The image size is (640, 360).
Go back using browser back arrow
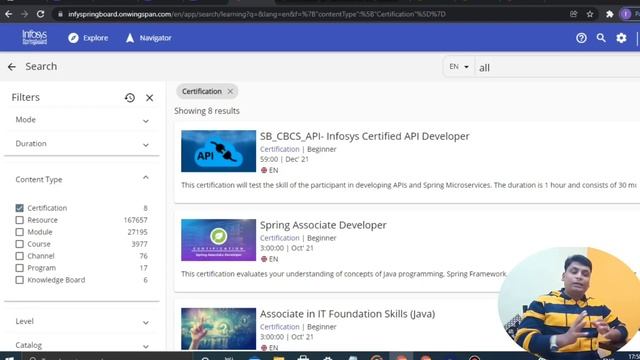click(9, 14)
